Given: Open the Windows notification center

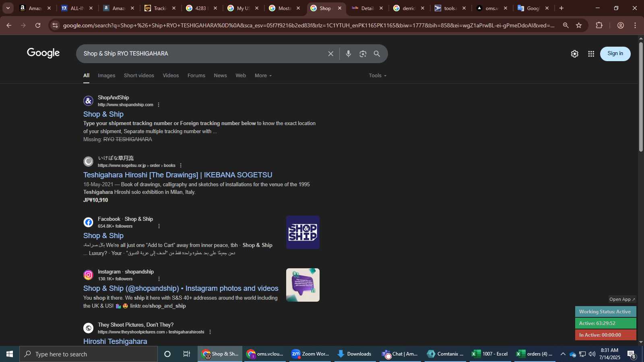Looking at the screenshot, I should coord(631,354).
